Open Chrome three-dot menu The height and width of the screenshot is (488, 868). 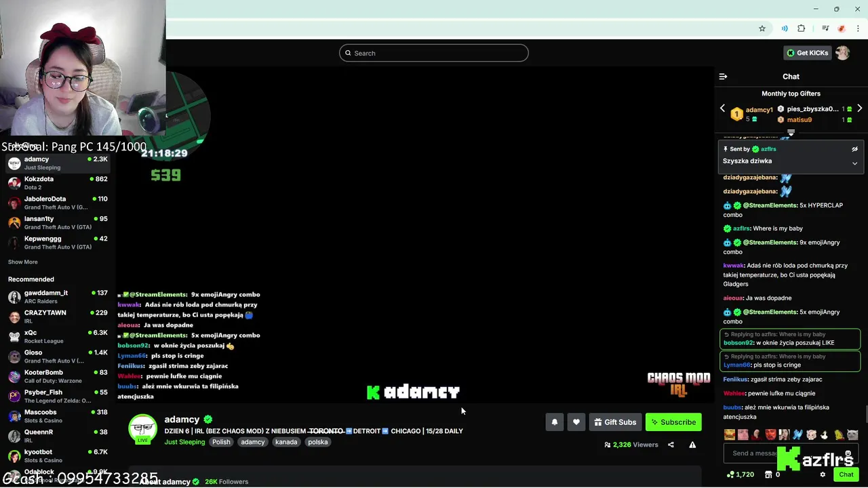[858, 28]
